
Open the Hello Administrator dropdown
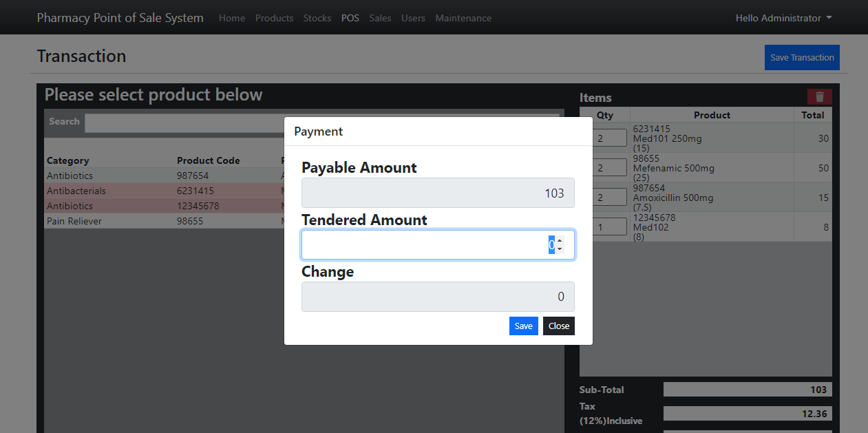point(783,17)
